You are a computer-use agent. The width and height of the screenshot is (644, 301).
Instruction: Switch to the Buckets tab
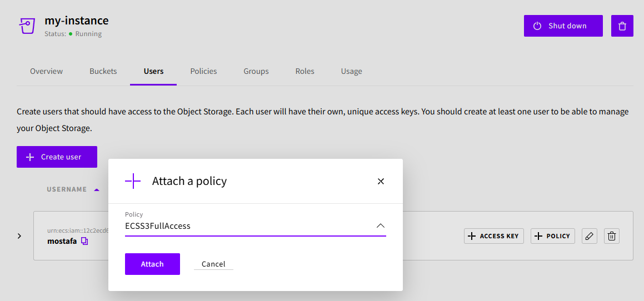click(x=103, y=71)
